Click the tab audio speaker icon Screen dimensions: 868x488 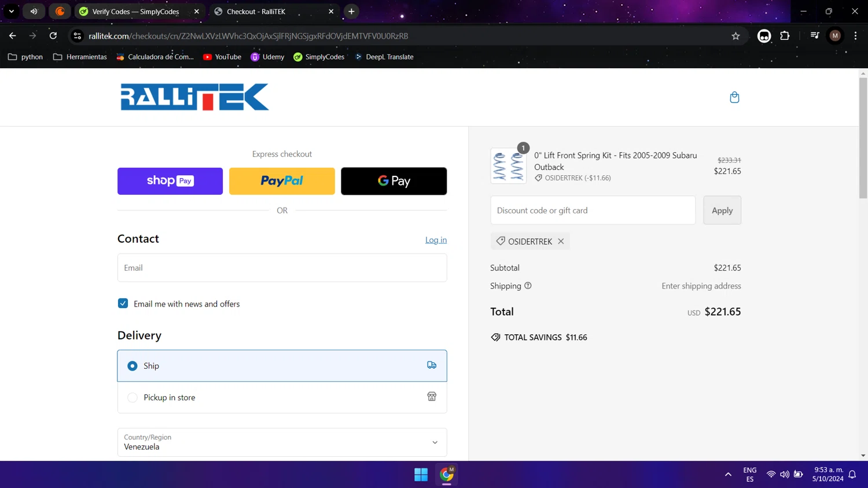click(x=34, y=12)
